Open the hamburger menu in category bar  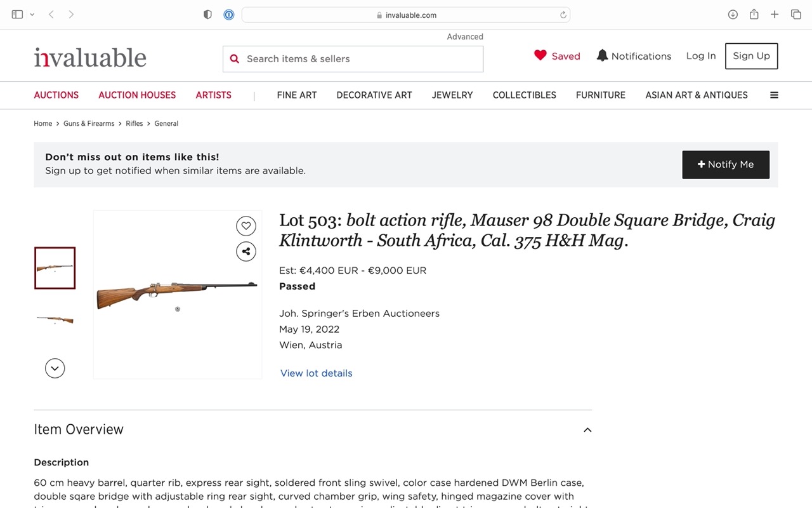click(x=774, y=95)
